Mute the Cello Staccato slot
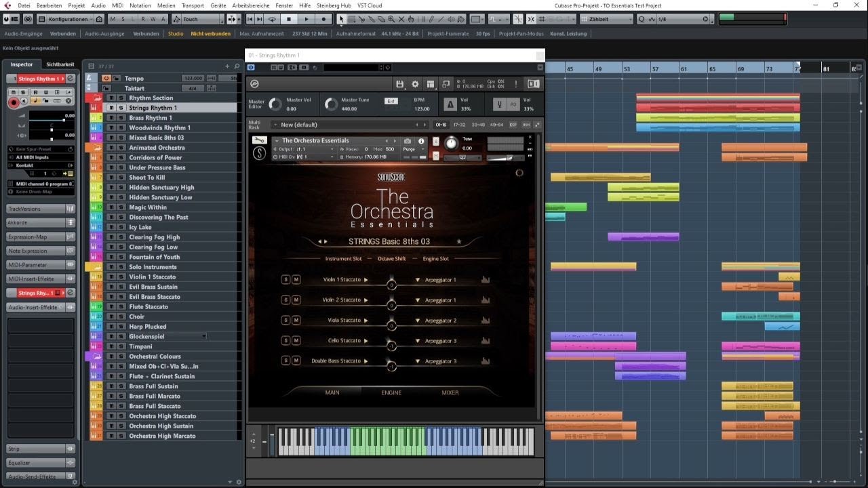 coord(296,341)
